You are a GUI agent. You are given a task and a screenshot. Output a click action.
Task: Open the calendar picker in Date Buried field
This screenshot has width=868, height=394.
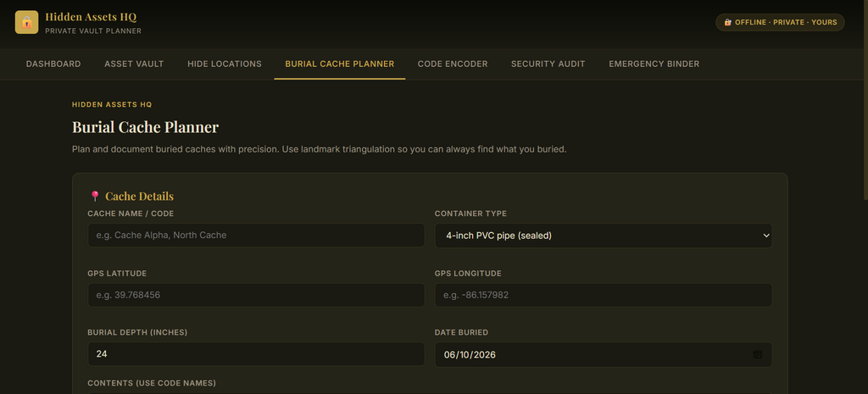click(x=757, y=355)
